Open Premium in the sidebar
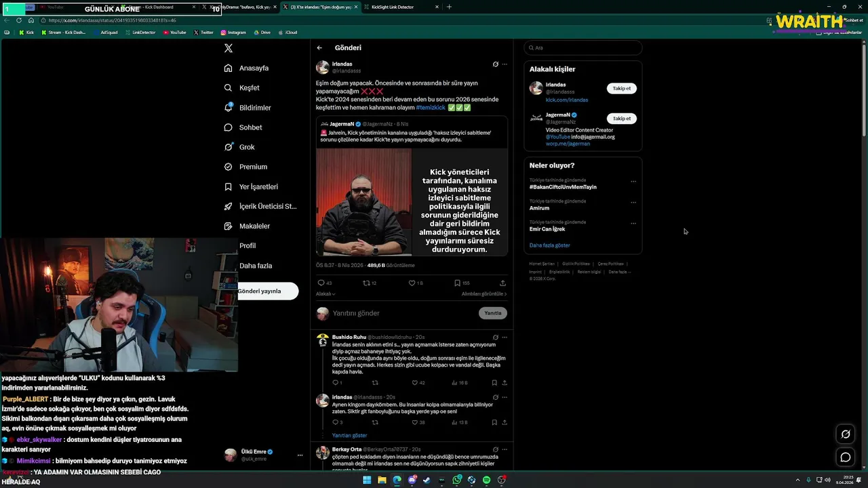The height and width of the screenshot is (488, 868). pyautogui.click(x=245, y=167)
